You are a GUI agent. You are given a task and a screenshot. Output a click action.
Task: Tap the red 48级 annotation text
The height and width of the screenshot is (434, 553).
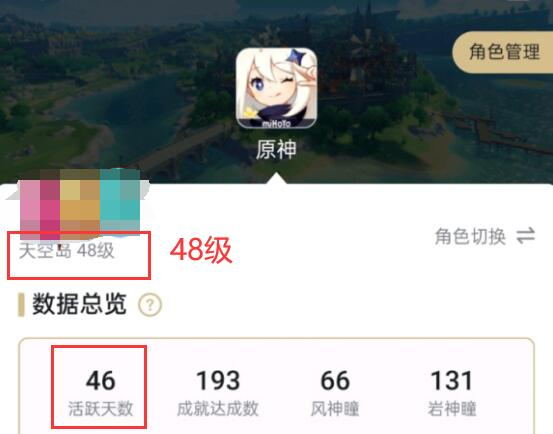click(201, 250)
